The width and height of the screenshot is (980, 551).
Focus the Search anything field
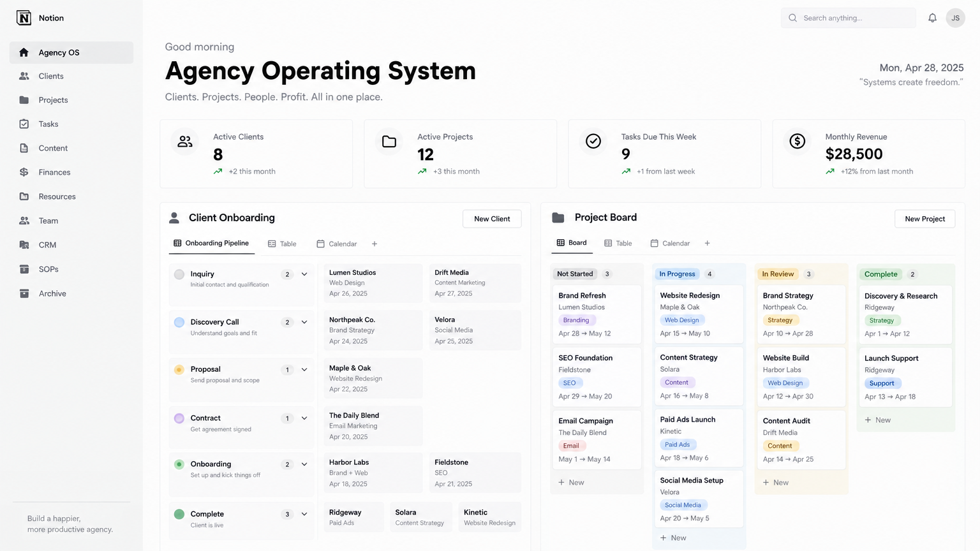[849, 18]
